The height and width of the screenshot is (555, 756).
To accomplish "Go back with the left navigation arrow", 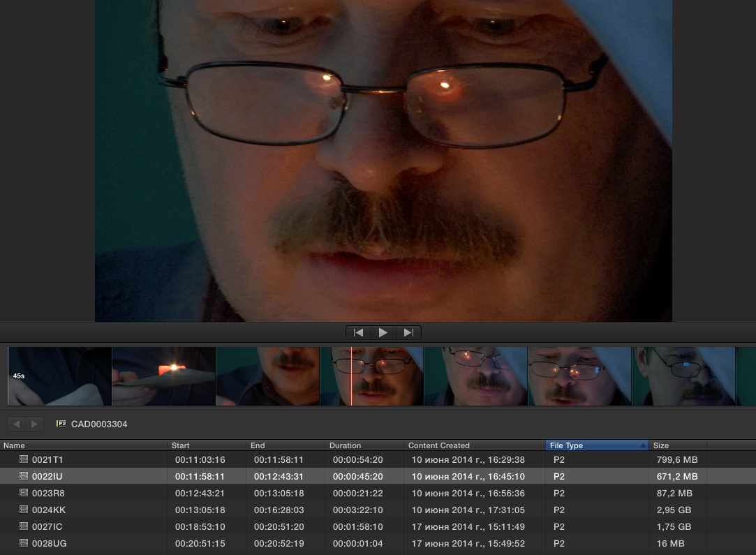I will (x=16, y=424).
